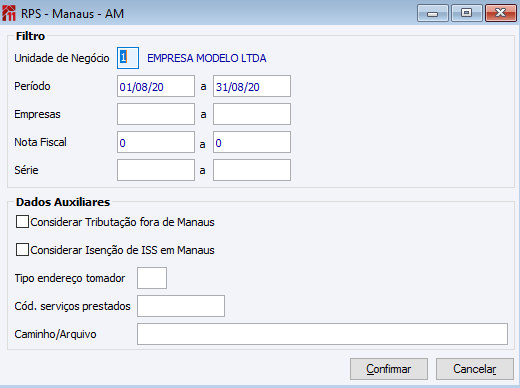Click the EMPRESA MODELO LTDA text

pyautogui.click(x=207, y=58)
